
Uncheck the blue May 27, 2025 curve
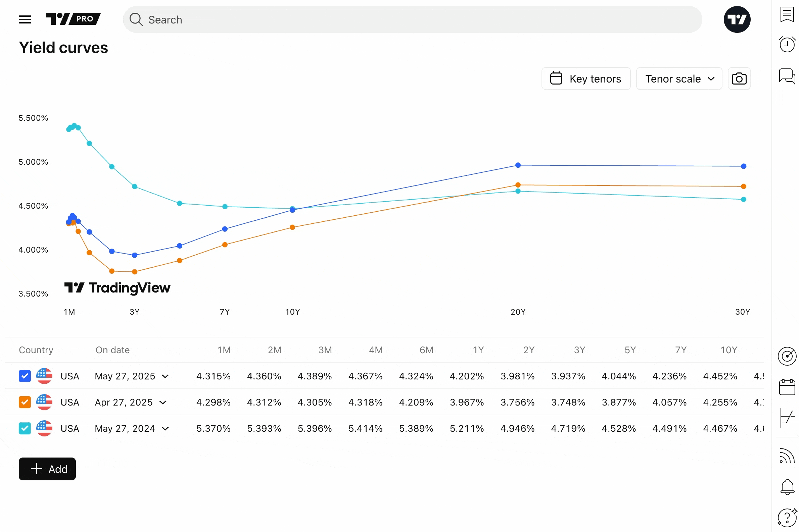pos(25,376)
